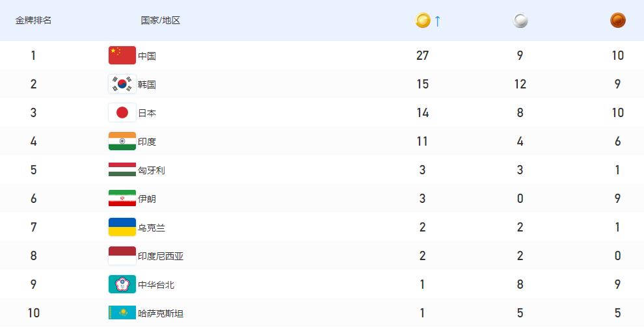
Task: Select the 印度尼西亚 country name
Action: 161,256
